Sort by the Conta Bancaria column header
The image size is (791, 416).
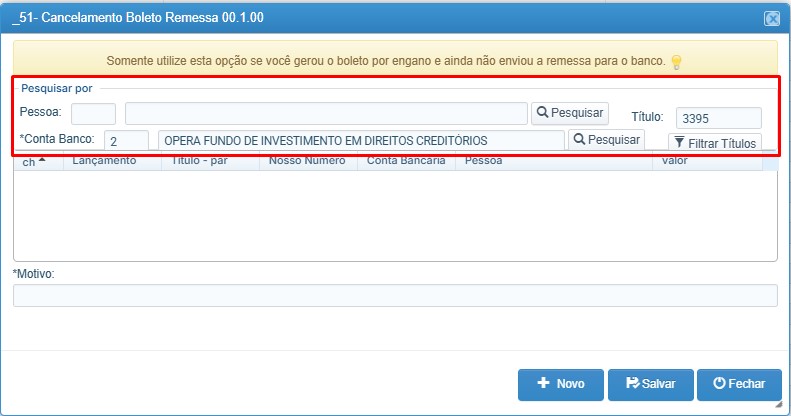tap(406, 162)
